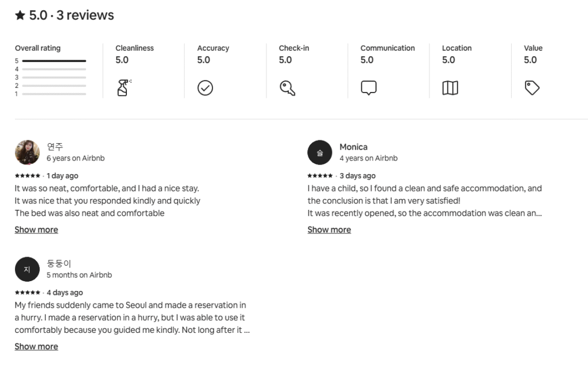Viewport: 588px width, 368px height.
Task: Click the Value price tag icon
Action: coord(532,88)
